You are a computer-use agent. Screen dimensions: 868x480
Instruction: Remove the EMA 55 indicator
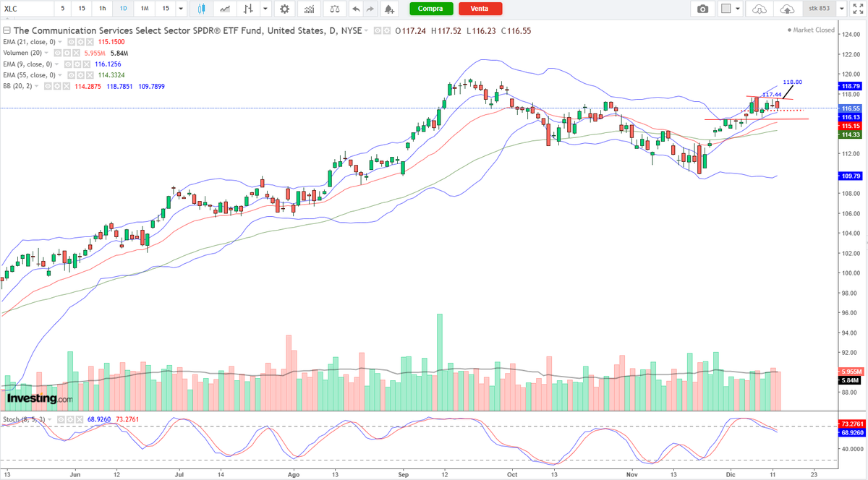tap(90, 75)
